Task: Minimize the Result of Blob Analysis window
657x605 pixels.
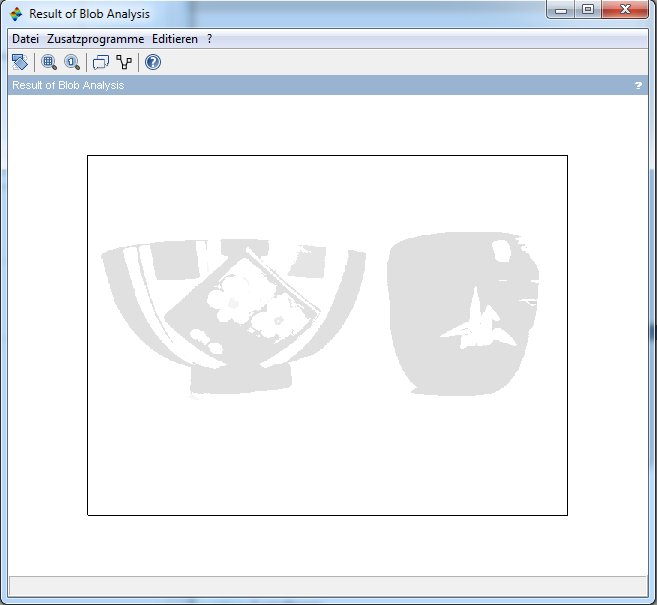Action: pos(561,10)
